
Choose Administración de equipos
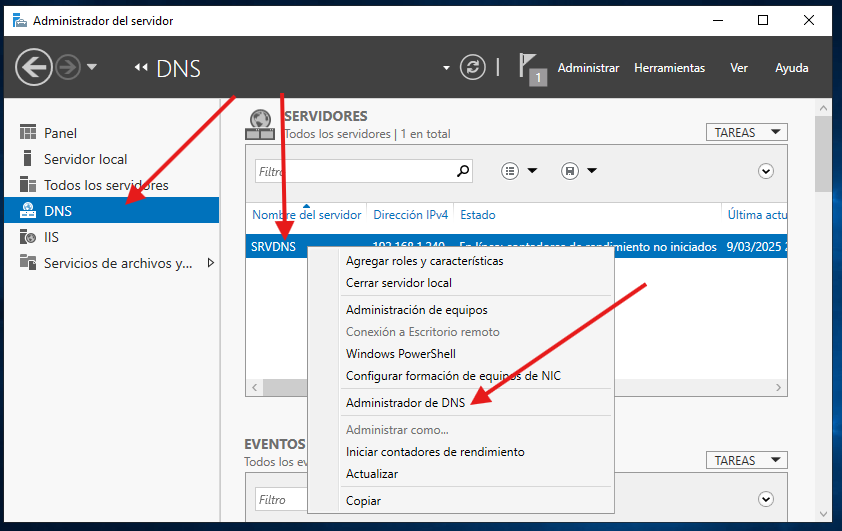tap(417, 310)
